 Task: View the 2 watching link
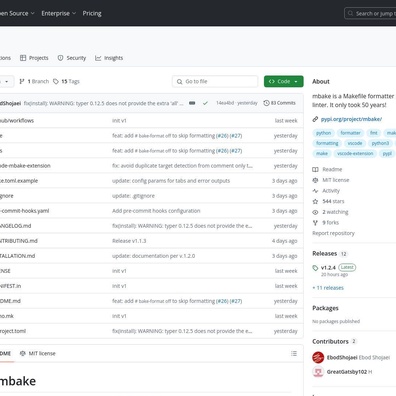click(x=331, y=212)
